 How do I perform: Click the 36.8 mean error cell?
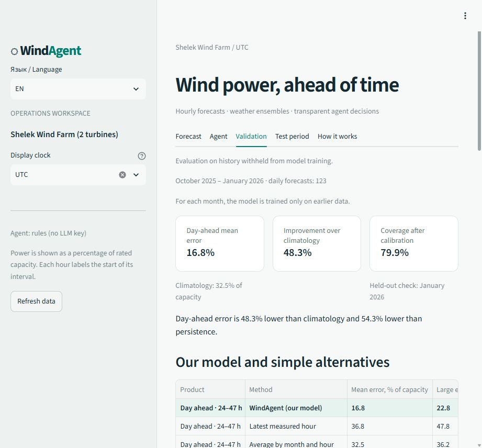[389, 426]
